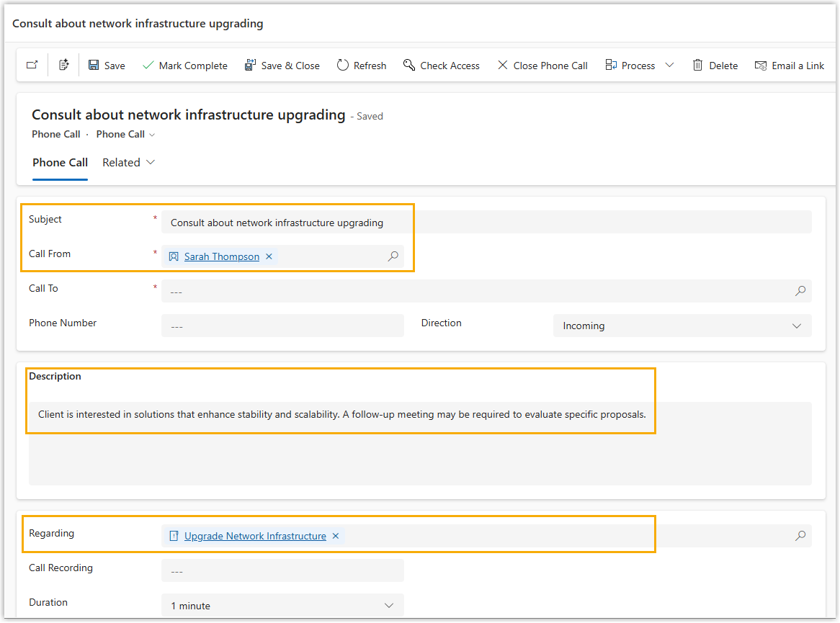840x623 pixels.
Task: Switch to the Phone Call tab
Action: (61, 163)
